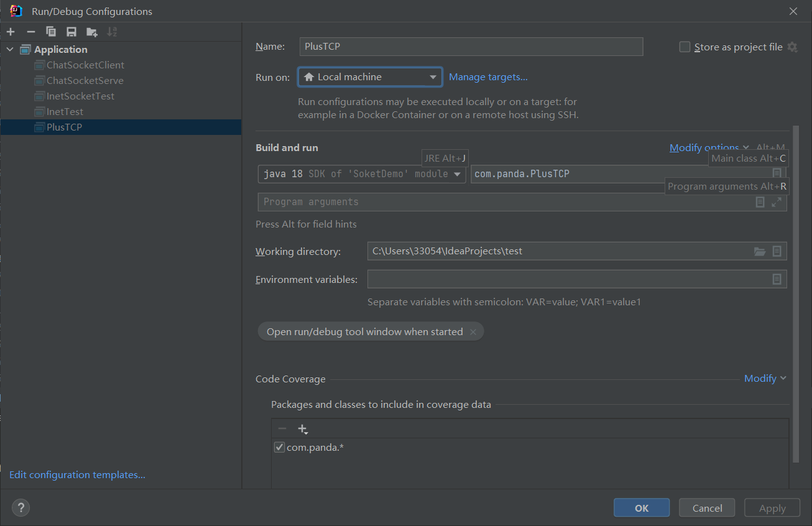
Task: Insert macro into Working directory field
Action: tap(777, 251)
